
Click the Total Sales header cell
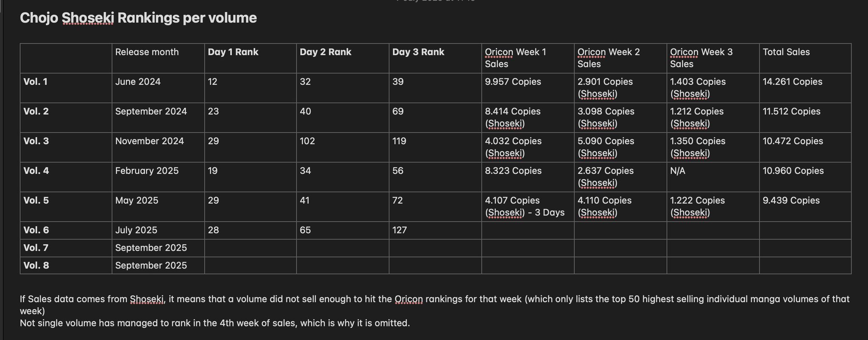805,58
